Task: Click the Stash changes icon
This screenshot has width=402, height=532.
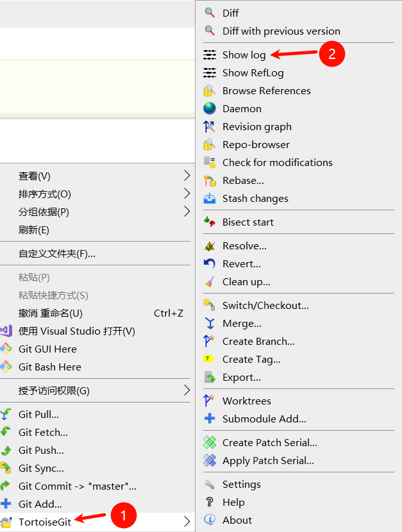Action: click(x=210, y=199)
